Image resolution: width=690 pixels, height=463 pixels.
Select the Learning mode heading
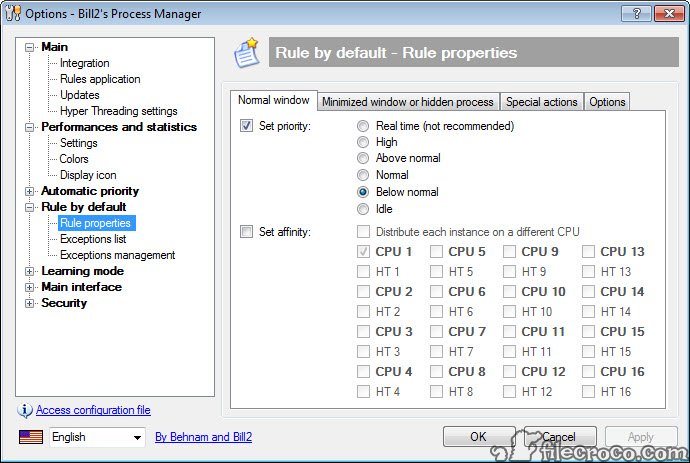click(x=83, y=271)
